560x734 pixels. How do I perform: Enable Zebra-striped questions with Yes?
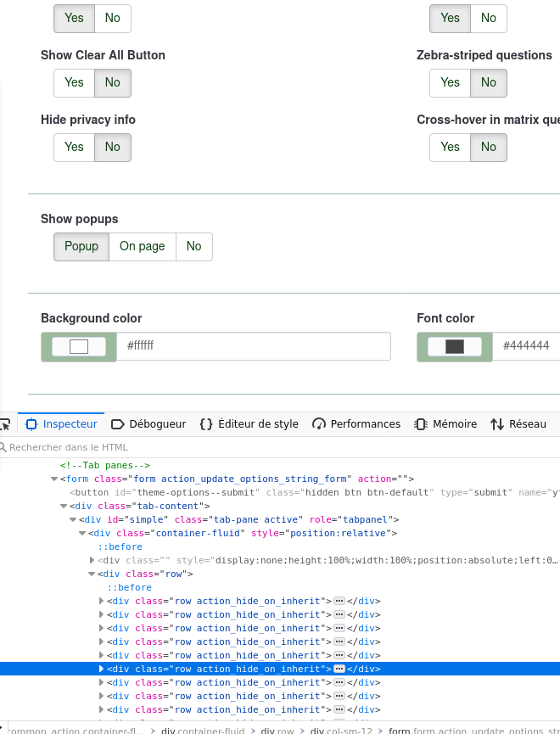[x=450, y=82]
